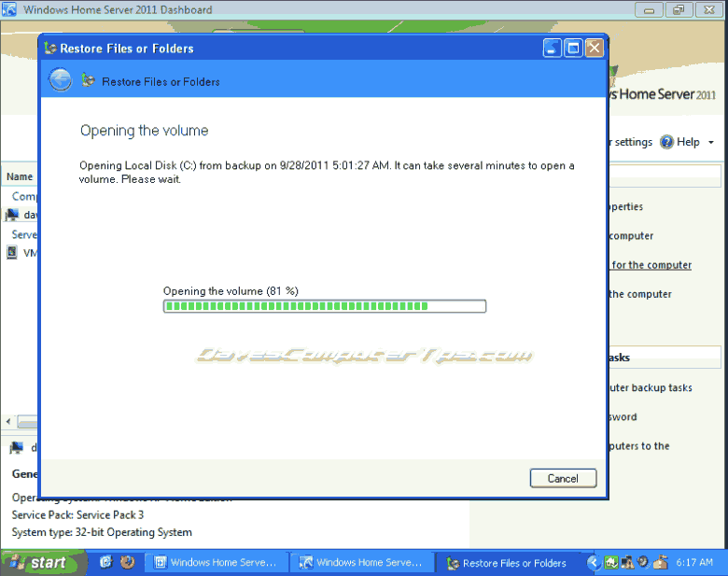Select the VM server row icon in the Dashboard list
Image resolution: width=728 pixels, height=576 pixels.
click(x=12, y=253)
